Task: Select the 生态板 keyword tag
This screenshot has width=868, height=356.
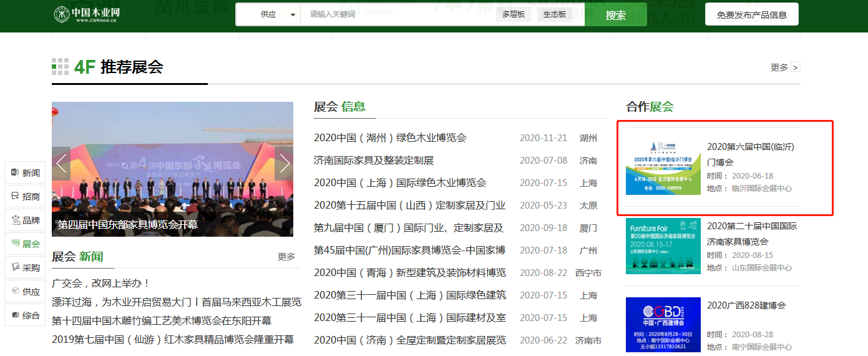Action: (555, 14)
